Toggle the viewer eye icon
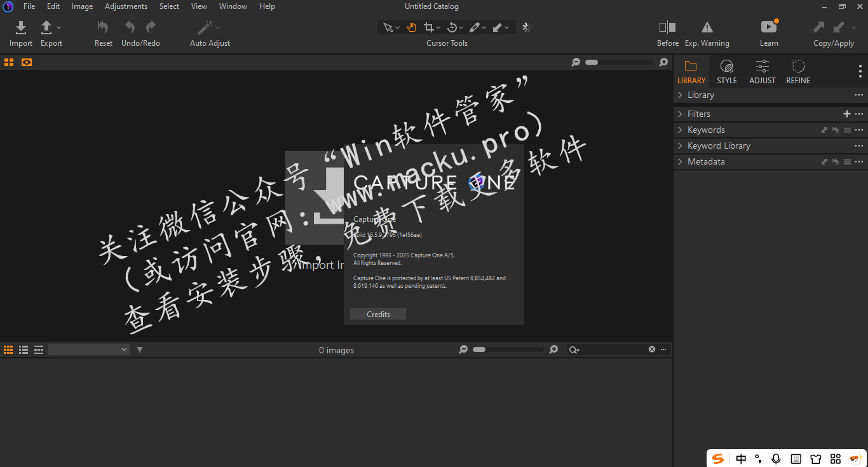Screen dimensions: 868x467 [x=26, y=62]
